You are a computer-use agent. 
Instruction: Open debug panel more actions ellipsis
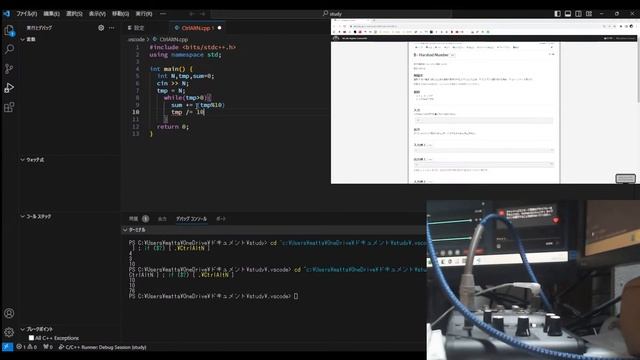(111, 28)
